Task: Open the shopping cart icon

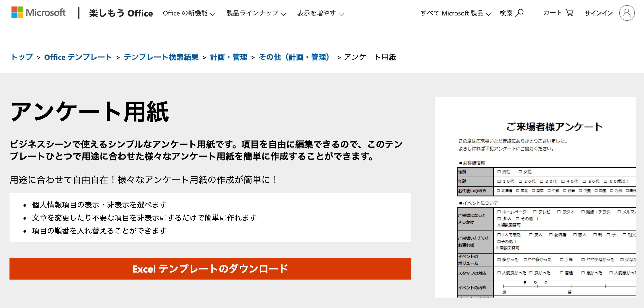Action: coord(569,12)
